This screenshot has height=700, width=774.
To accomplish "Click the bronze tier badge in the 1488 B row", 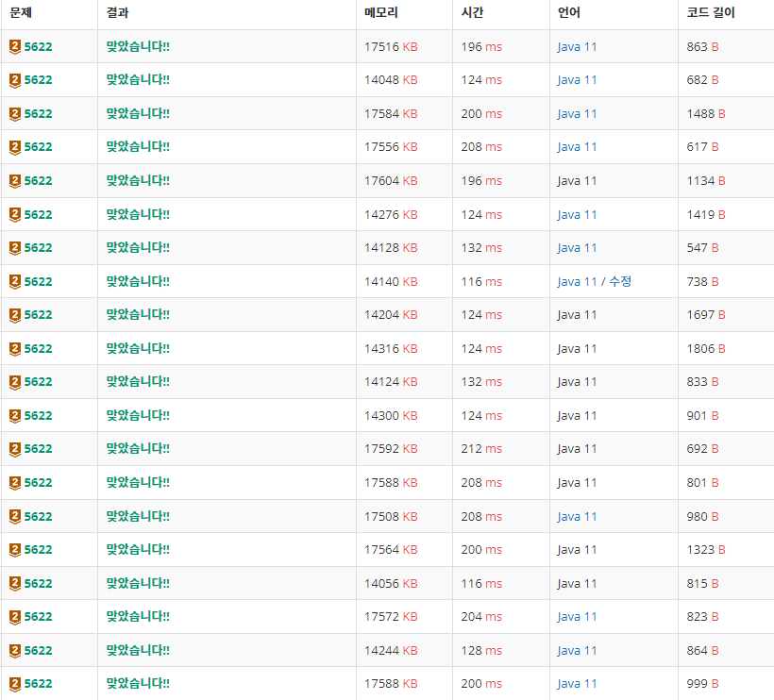I will coord(15,114).
